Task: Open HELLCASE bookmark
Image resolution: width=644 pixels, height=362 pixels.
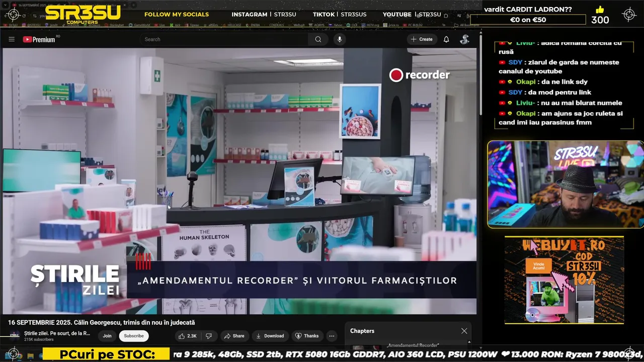Action: click(232, 25)
